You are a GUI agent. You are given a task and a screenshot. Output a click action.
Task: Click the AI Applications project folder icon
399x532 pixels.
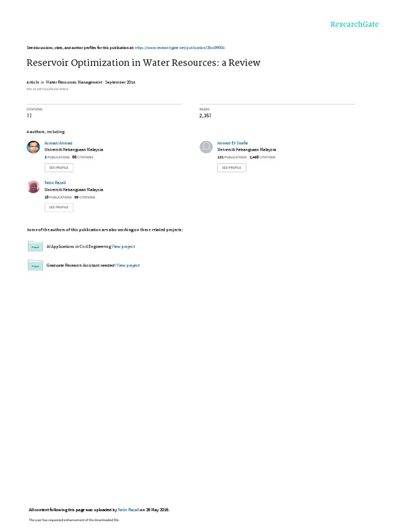[35, 246]
